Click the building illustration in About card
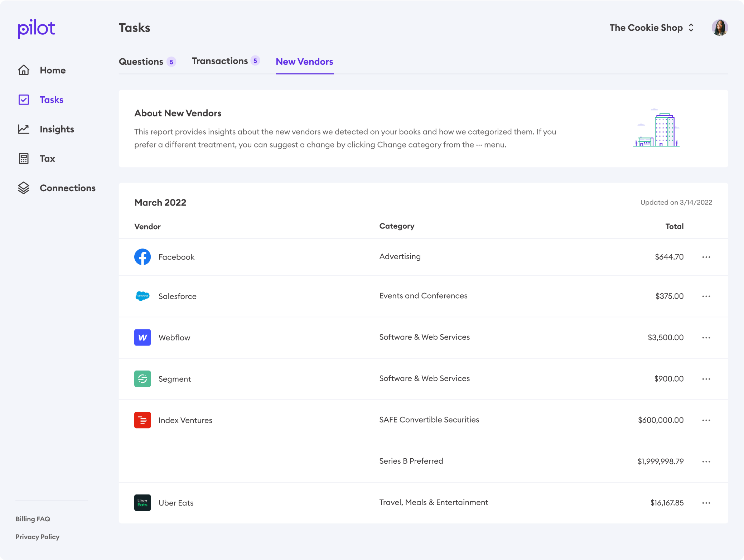The height and width of the screenshot is (560, 744). point(656,128)
